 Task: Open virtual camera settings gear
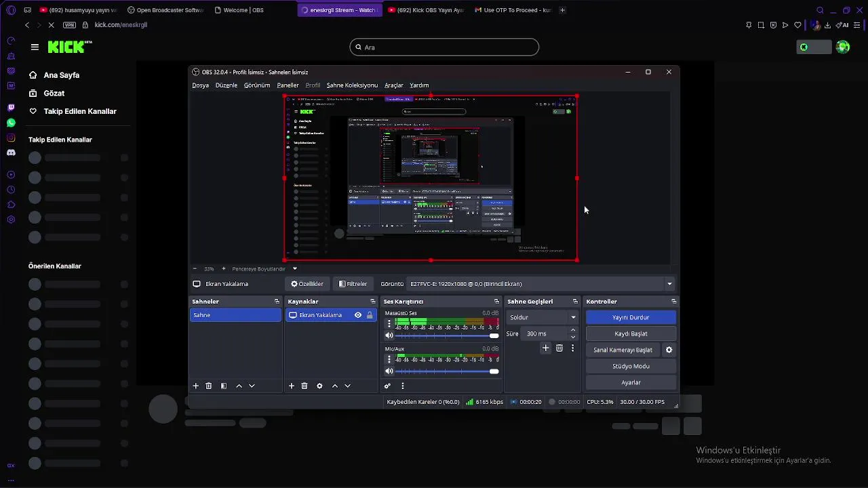[x=669, y=350]
